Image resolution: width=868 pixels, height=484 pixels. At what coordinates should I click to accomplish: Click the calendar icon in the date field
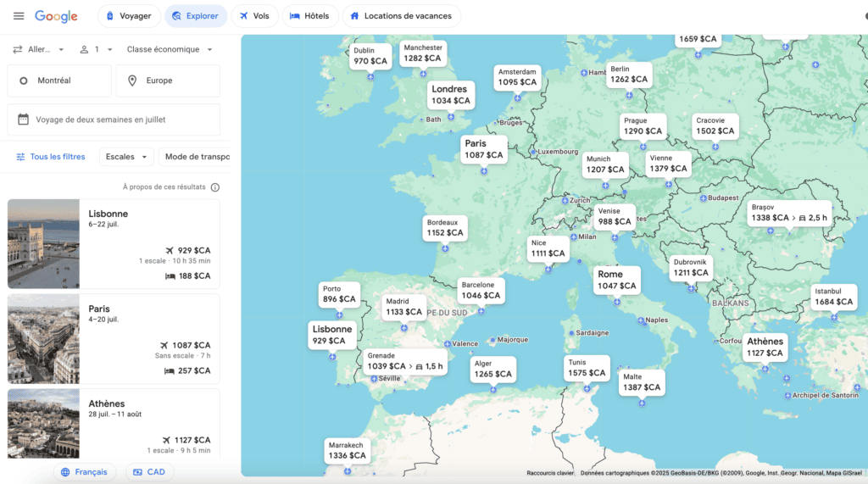coord(23,120)
